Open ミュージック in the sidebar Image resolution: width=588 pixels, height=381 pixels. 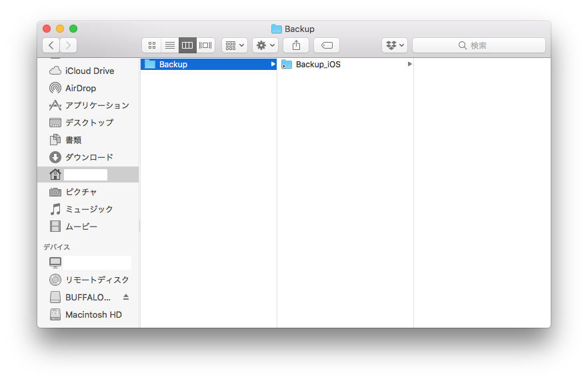88,209
